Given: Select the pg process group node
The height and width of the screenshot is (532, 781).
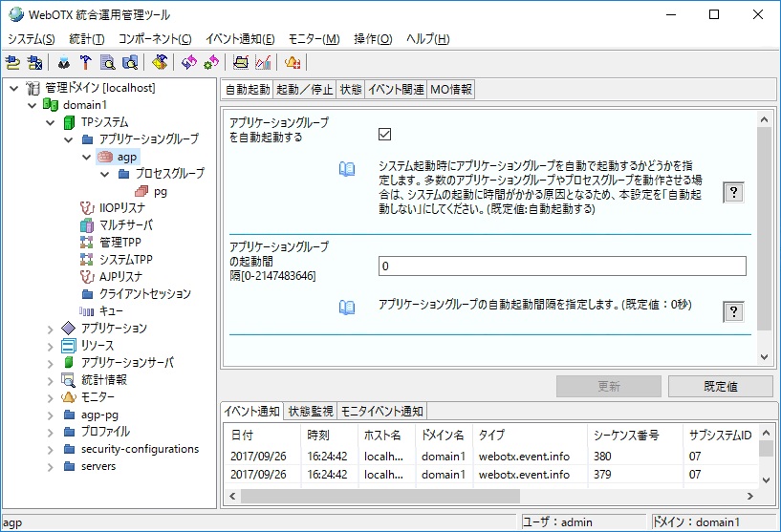Looking at the screenshot, I should [x=160, y=191].
